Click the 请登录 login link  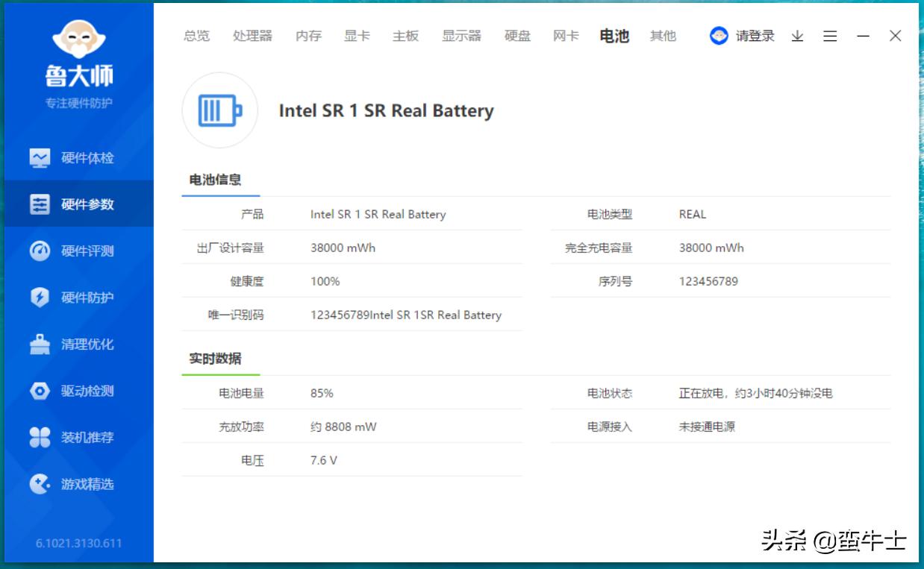(755, 36)
